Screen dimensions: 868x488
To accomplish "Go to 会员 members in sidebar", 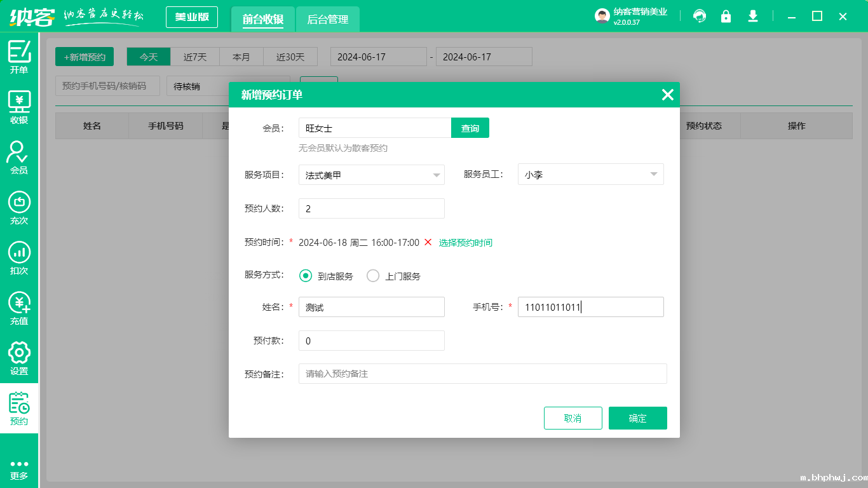I will [19, 158].
